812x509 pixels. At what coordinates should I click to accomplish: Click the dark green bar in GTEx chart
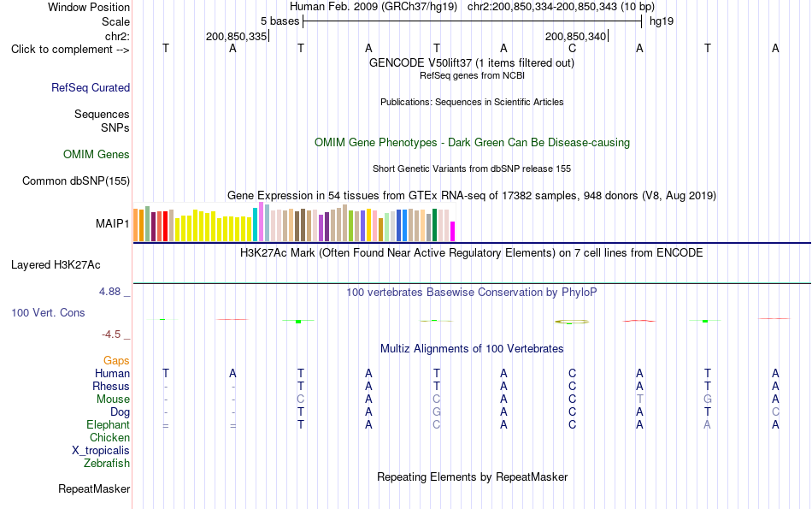click(x=435, y=225)
